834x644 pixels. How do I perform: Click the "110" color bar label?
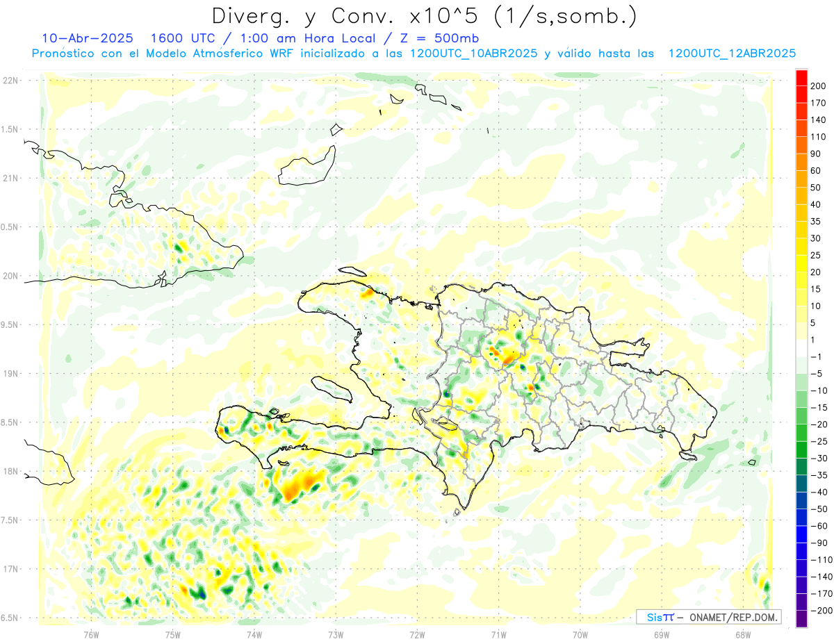click(818, 137)
